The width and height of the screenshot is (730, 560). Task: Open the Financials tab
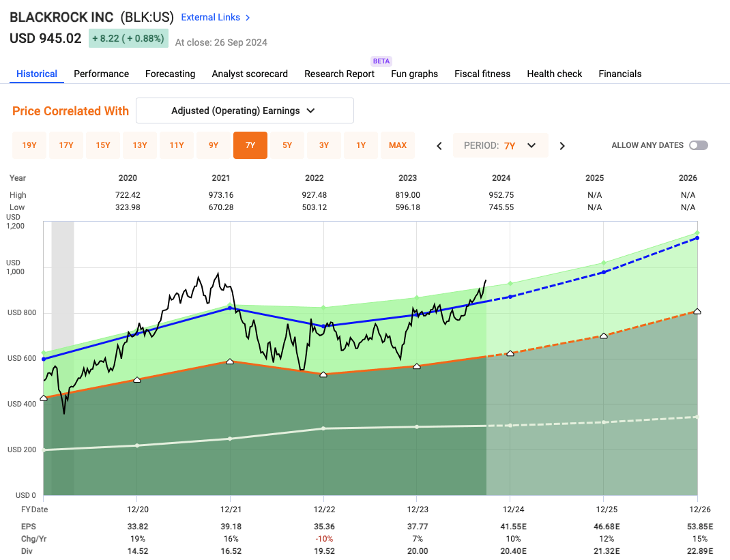click(619, 74)
